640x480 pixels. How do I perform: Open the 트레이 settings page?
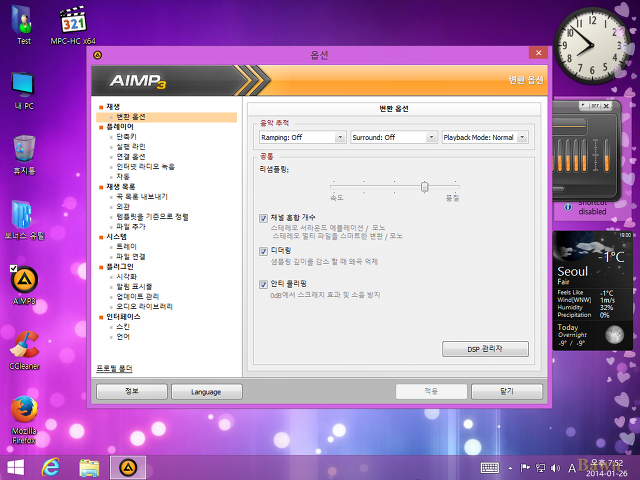click(x=126, y=247)
